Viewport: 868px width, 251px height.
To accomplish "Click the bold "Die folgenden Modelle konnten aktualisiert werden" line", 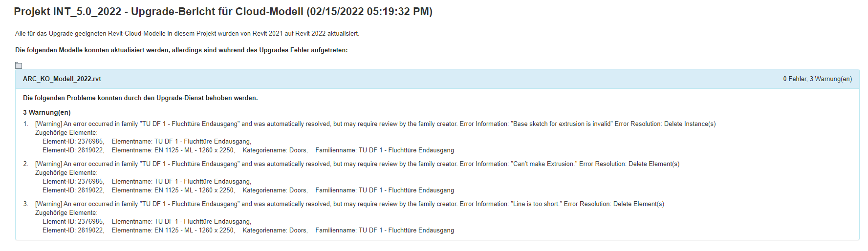I will [181, 50].
